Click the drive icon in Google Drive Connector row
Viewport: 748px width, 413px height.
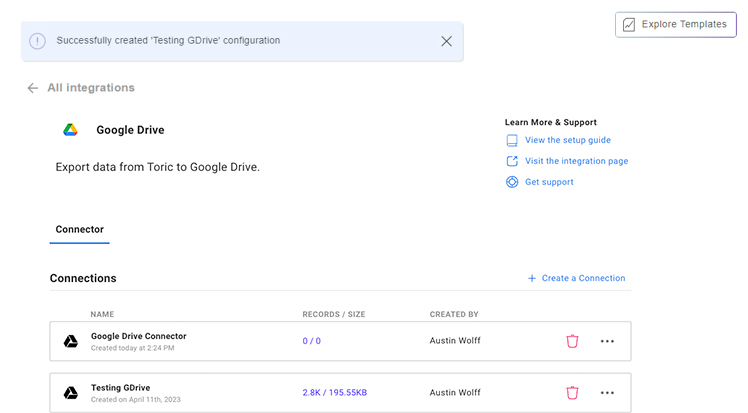point(71,341)
